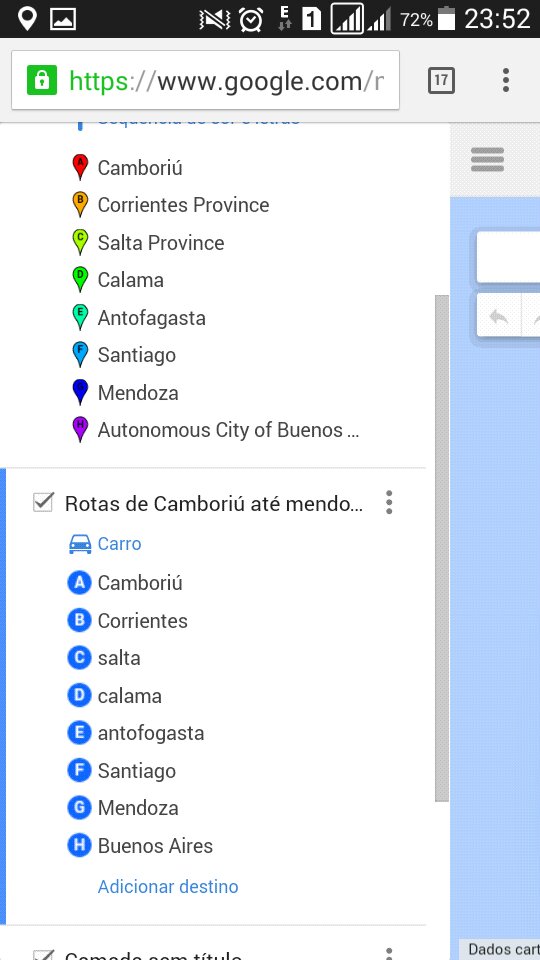The height and width of the screenshot is (960, 540).
Task: Toggle the Rotas de Camboriú layer checkbox
Action: click(43, 503)
